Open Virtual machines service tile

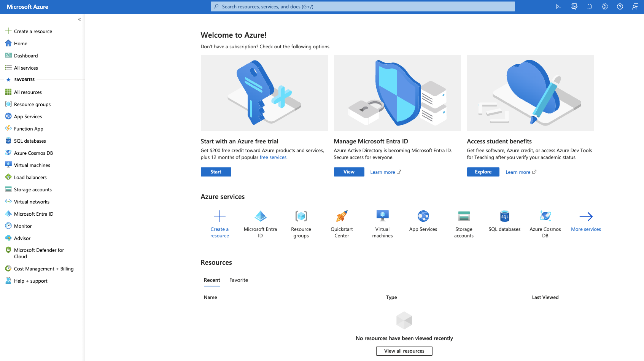(x=382, y=224)
